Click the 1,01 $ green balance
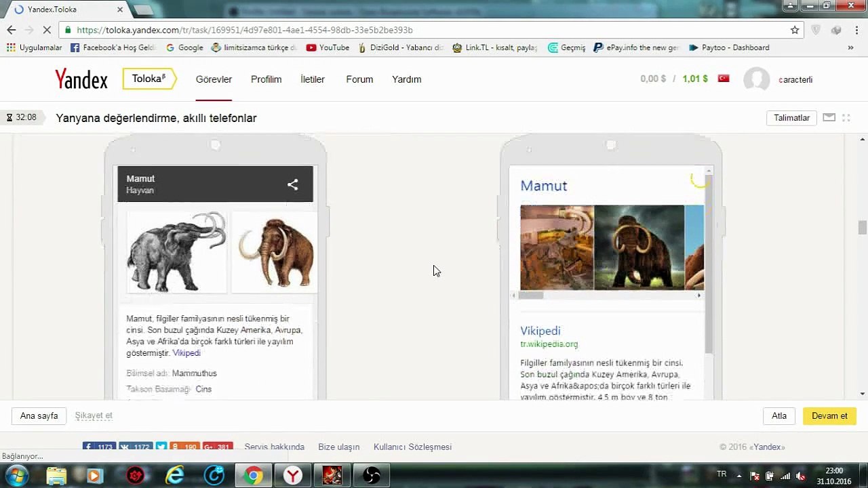Image resolution: width=868 pixels, height=488 pixels. (x=695, y=79)
